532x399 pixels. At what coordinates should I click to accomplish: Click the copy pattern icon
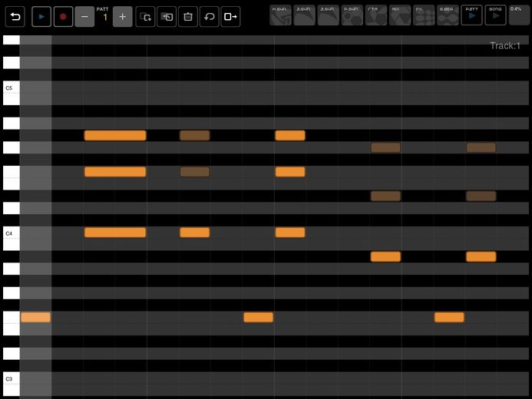tap(145, 17)
